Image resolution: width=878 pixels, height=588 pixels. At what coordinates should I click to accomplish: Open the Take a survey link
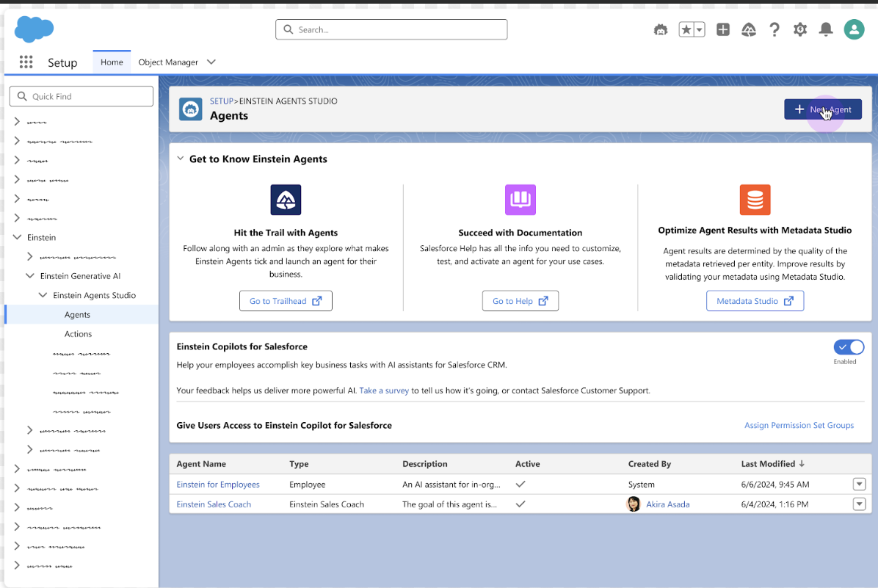(x=384, y=391)
